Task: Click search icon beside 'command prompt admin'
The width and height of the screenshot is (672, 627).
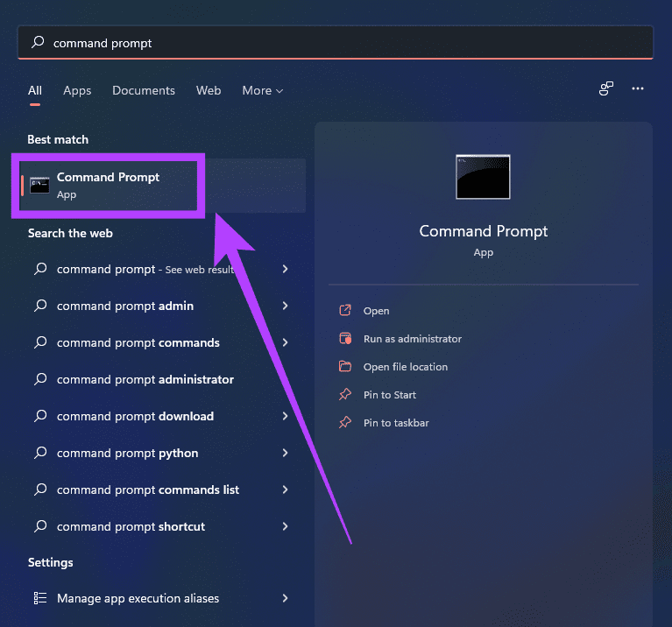Action: tap(40, 306)
